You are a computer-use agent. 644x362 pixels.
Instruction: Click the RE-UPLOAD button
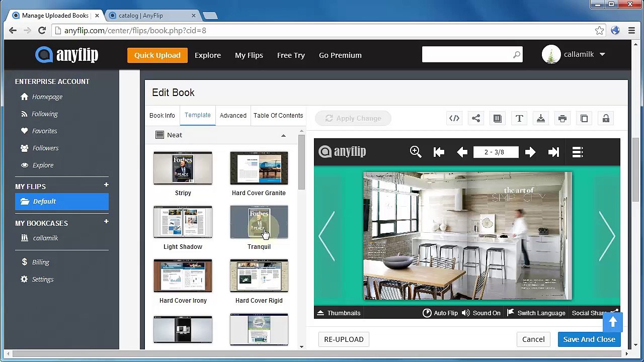344,339
